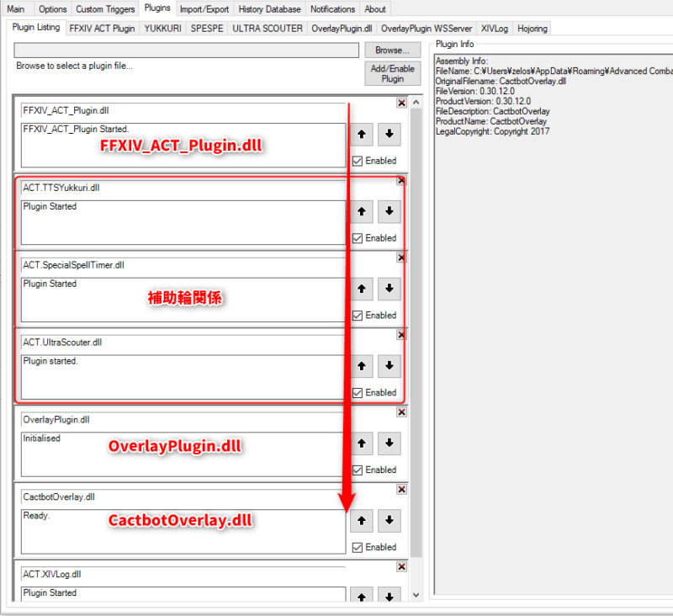Screen dimensions: 673x616
Task: Move ACT.SpecialSpellTimer.dll up in list
Action: coord(362,289)
